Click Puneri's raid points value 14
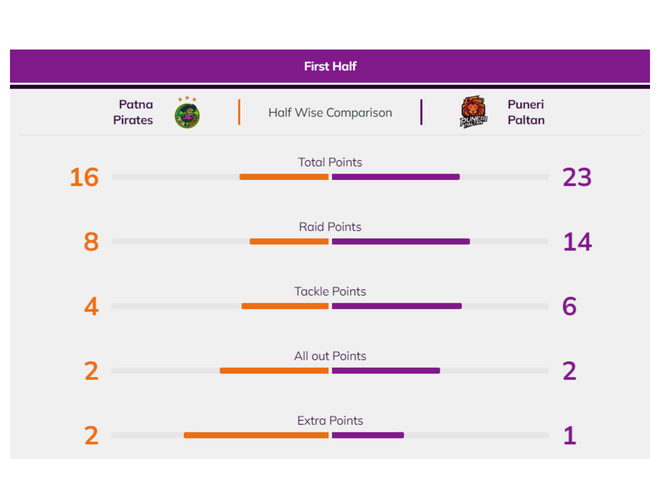The width and height of the screenshot is (660, 495). [x=577, y=242]
